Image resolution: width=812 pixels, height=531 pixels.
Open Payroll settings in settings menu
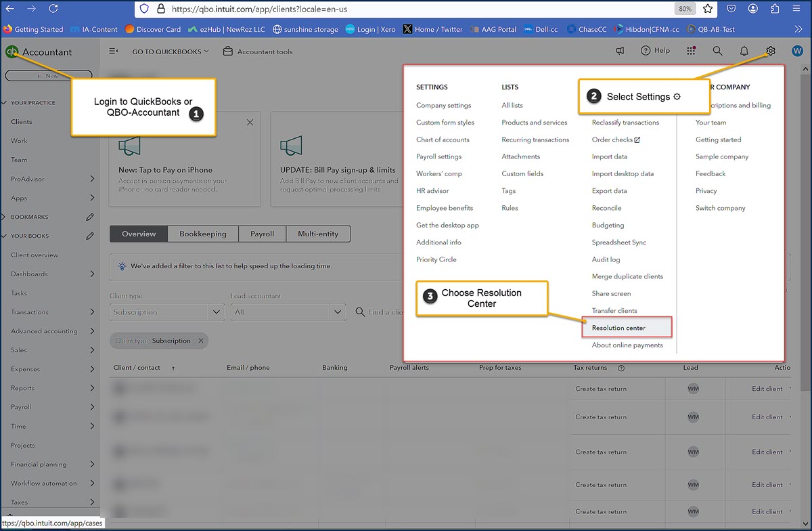[438, 156]
